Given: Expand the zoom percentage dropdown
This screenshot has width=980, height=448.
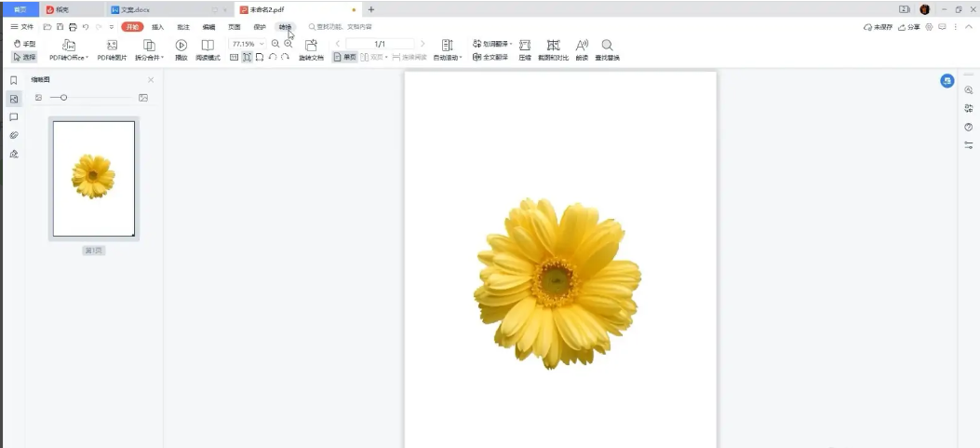Looking at the screenshot, I should coord(262,44).
